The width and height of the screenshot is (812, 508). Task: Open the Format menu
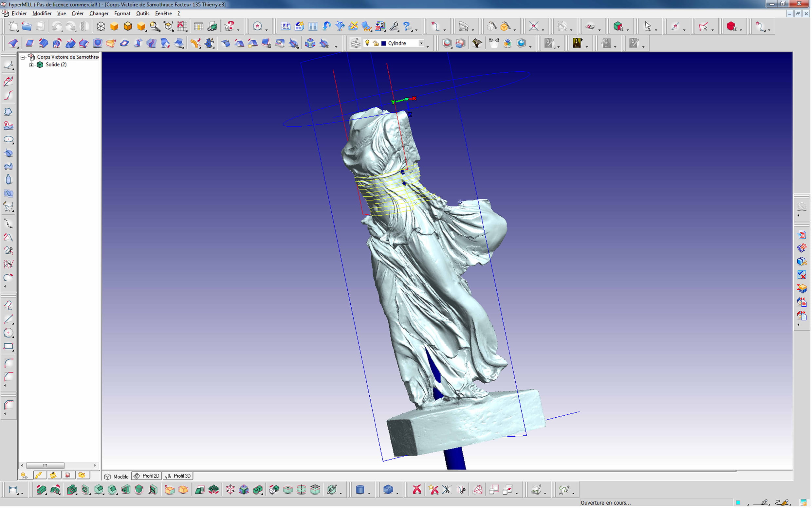(122, 13)
